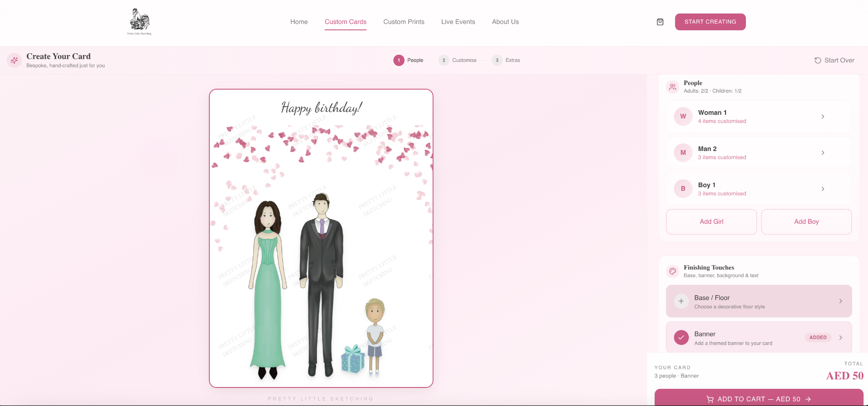Go to step 2 Customise
Screen dimensions: 868x406
tap(458, 60)
